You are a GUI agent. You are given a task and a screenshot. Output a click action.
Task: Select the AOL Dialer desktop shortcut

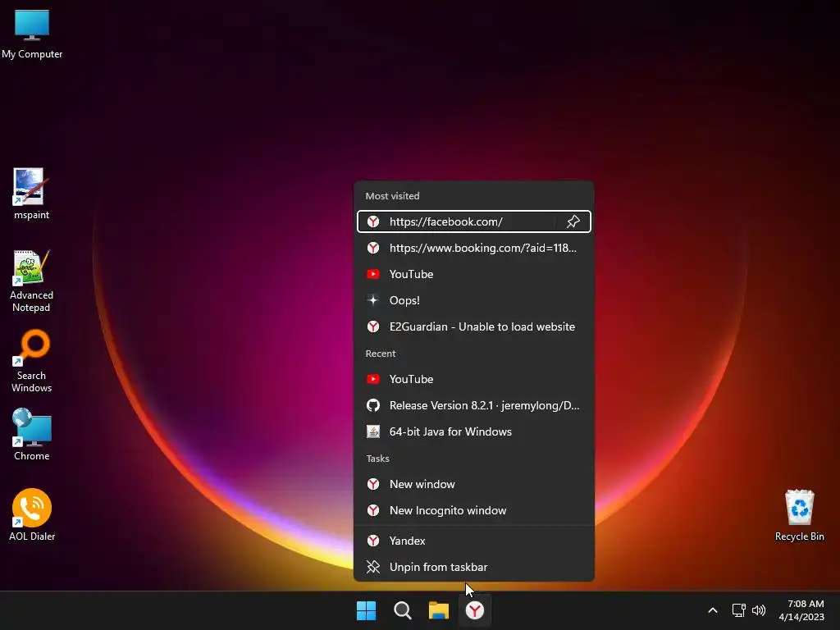[x=32, y=515]
